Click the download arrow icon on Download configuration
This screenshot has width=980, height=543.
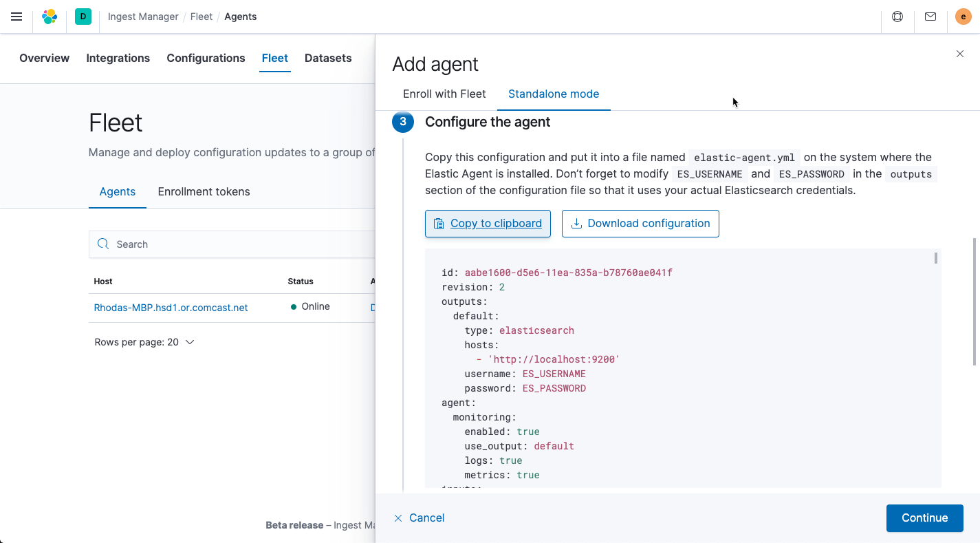pyautogui.click(x=575, y=223)
